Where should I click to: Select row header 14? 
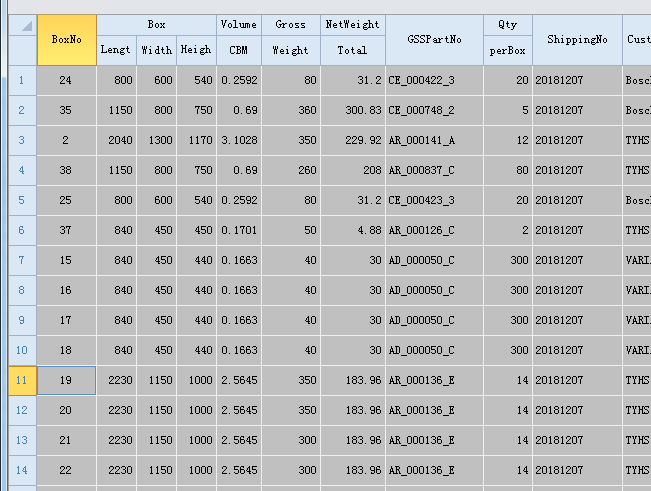[22, 470]
